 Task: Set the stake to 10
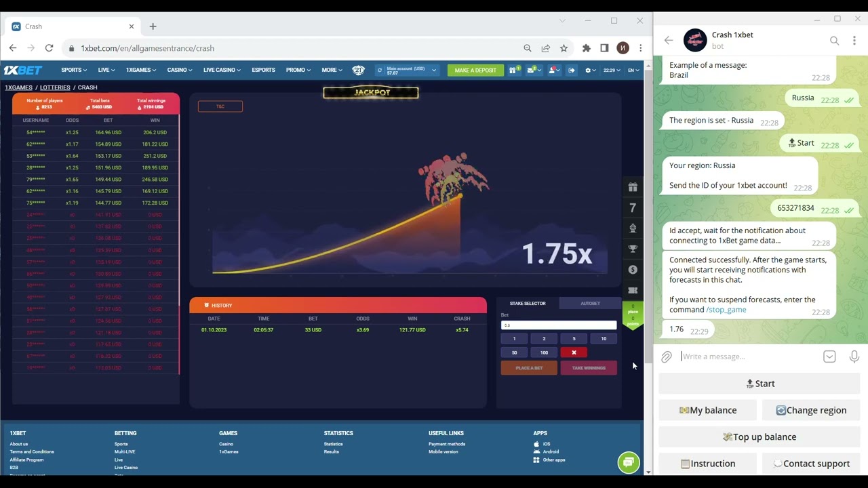point(604,338)
